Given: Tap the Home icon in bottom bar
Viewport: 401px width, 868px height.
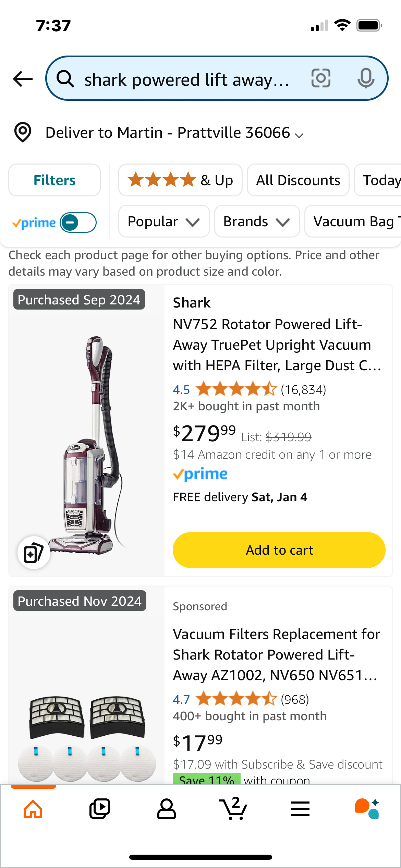Looking at the screenshot, I should (x=33, y=809).
